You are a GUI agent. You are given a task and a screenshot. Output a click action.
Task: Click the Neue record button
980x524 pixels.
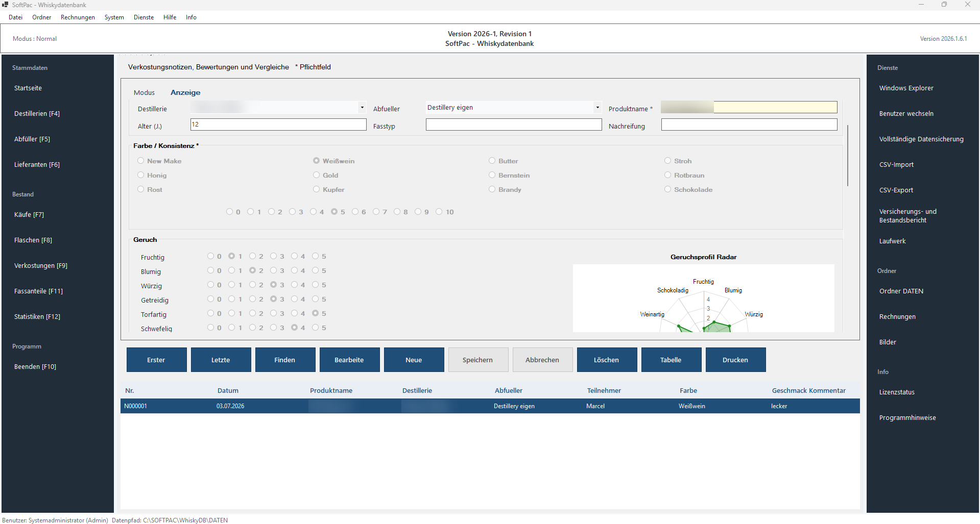[x=413, y=360]
